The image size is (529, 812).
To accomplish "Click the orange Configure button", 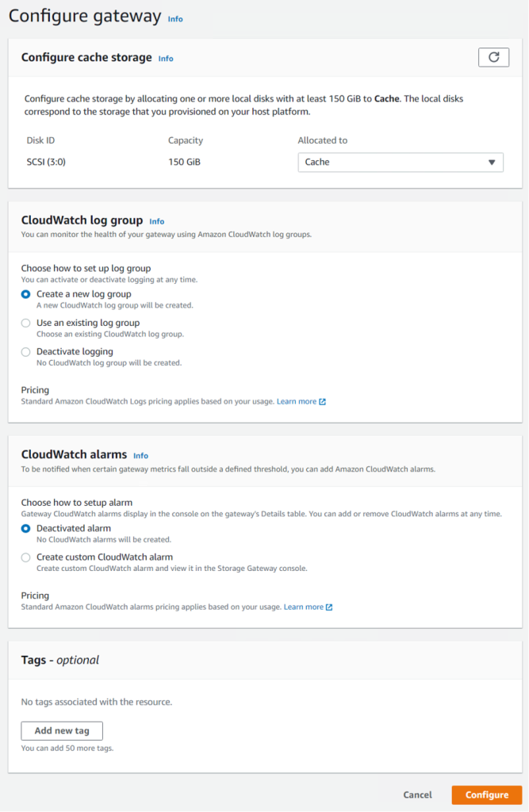I will (x=486, y=795).
